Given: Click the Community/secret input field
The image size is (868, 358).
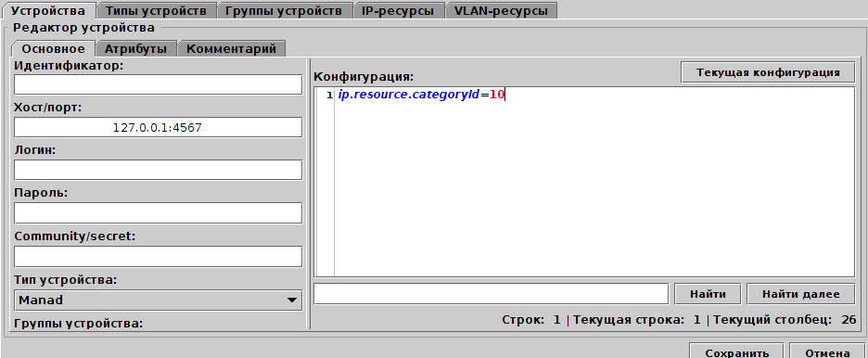Looking at the screenshot, I should tap(159, 256).
